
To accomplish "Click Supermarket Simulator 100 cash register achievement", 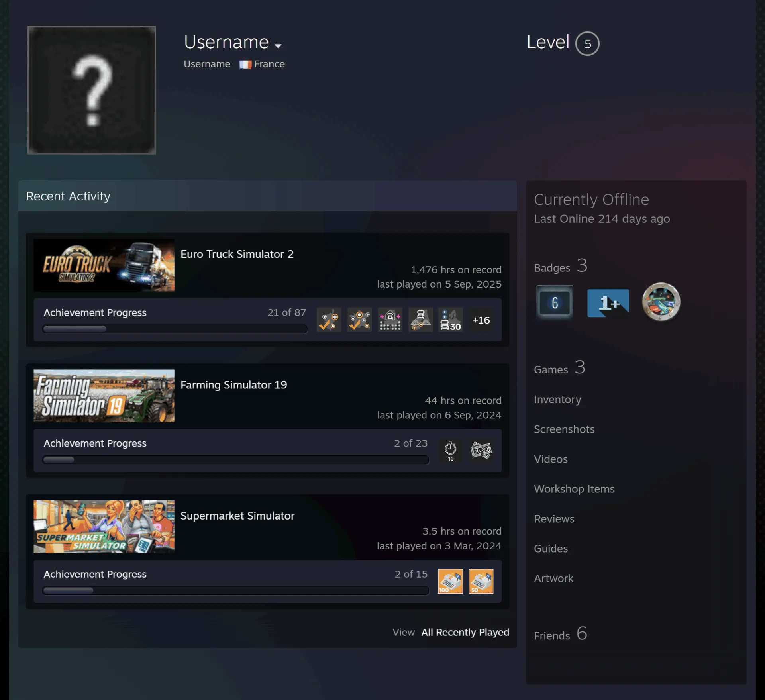I will tap(451, 581).
